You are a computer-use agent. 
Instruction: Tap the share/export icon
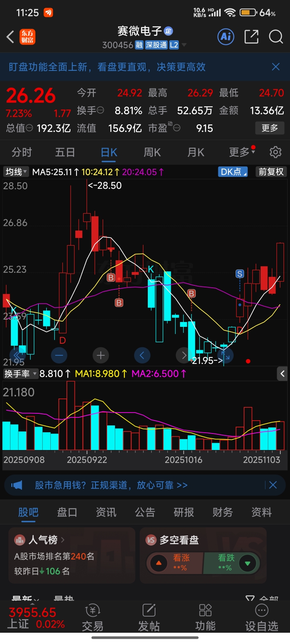point(251,37)
